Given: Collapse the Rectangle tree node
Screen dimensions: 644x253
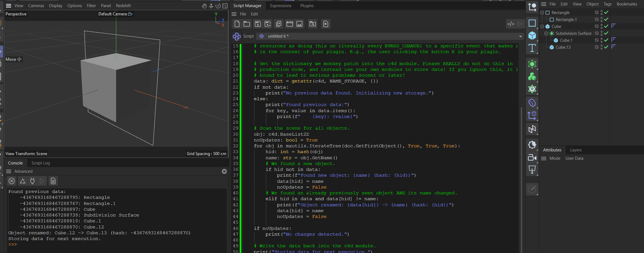Looking at the screenshot, I should click(x=542, y=13).
